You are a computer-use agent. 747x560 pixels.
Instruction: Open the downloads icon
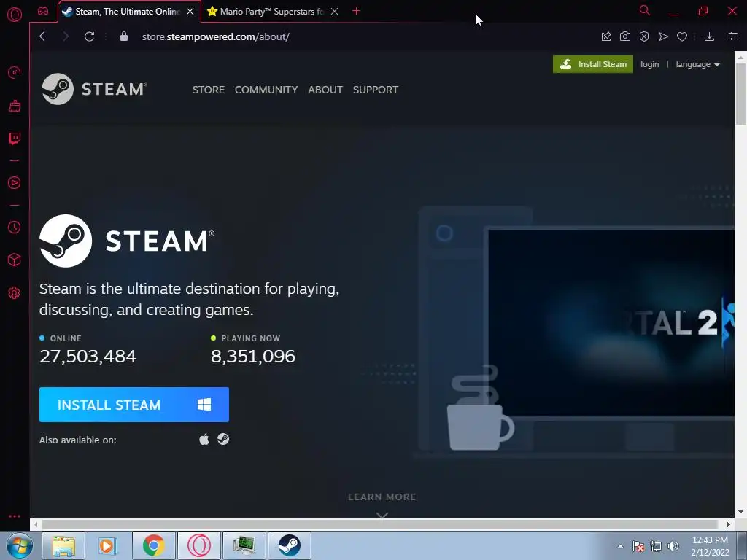click(709, 36)
